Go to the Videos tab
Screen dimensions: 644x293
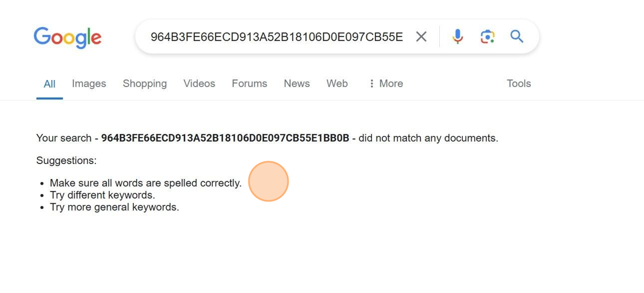click(200, 83)
